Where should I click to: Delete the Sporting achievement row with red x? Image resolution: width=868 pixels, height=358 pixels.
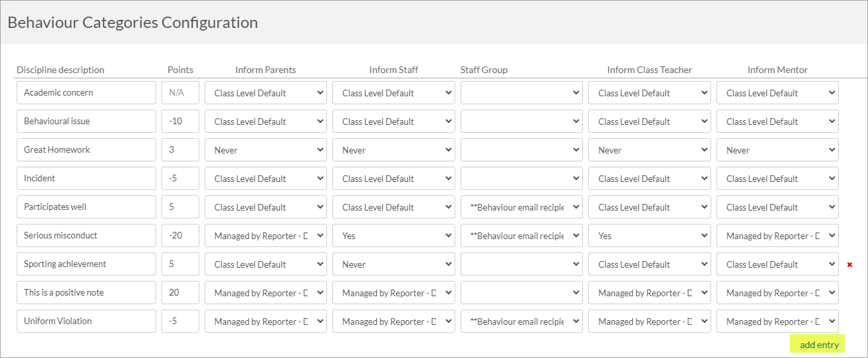(849, 264)
